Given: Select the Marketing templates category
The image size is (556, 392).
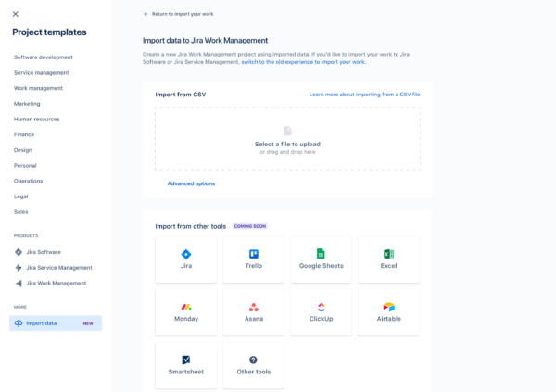Looking at the screenshot, I should click(x=27, y=104).
